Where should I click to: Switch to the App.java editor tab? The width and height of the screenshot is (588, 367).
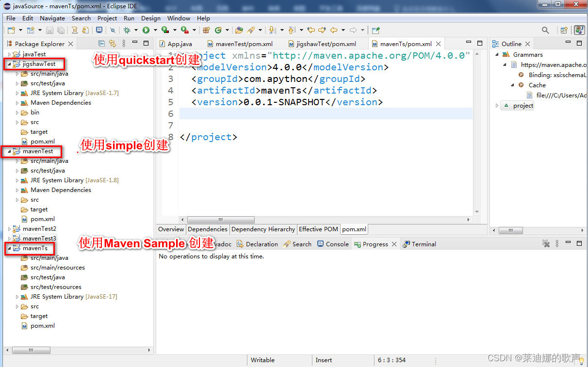point(175,44)
